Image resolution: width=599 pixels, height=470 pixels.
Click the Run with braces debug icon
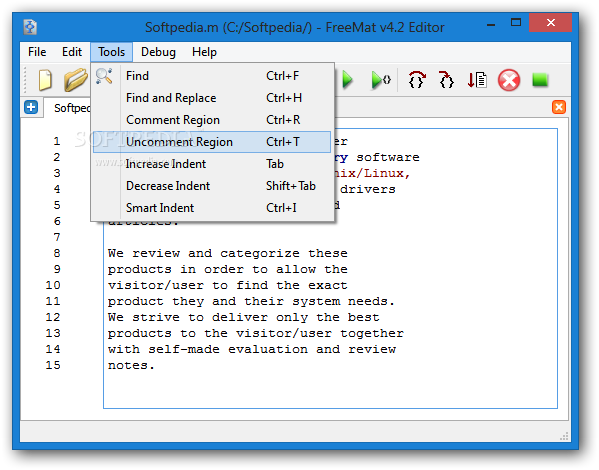(x=381, y=80)
